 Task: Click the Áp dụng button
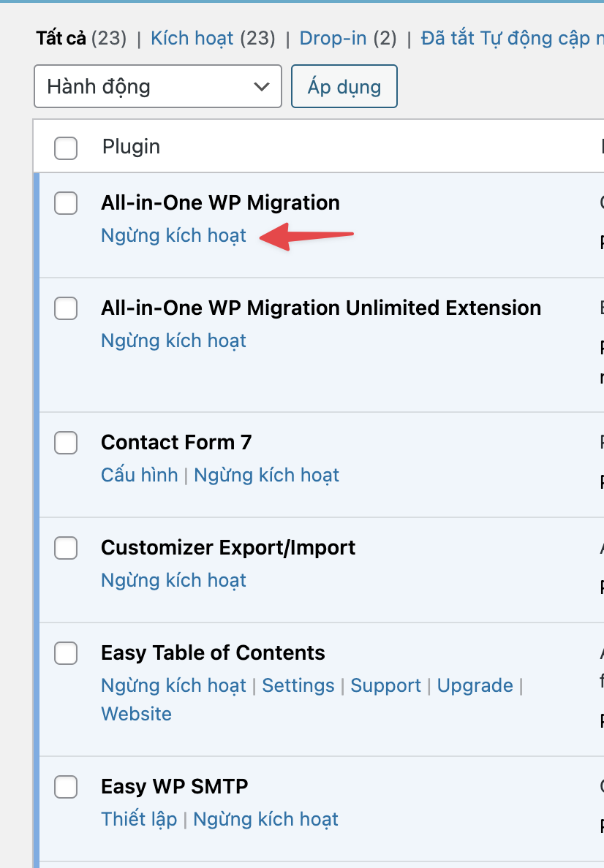coord(344,86)
